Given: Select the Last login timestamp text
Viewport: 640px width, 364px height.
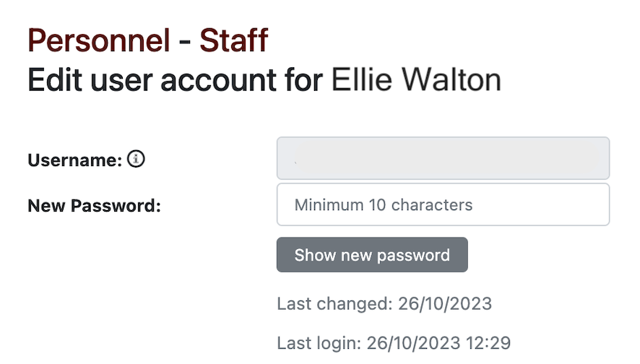Looking at the screenshot, I should tap(394, 343).
